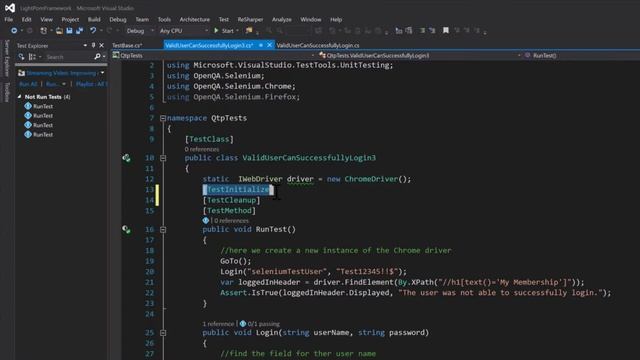Image resolution: width=640 pixels, height=360 pixels.
Task: Click the CodeLens test icon beside 0/1 passing
Action: (243, 324)
